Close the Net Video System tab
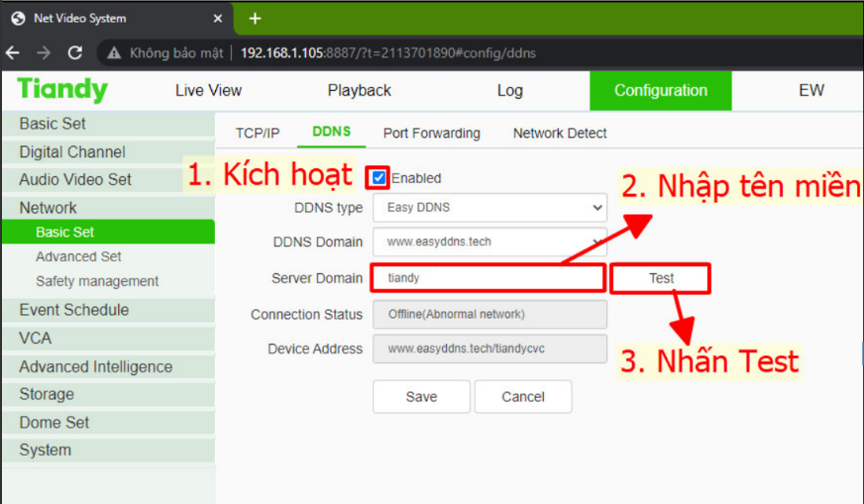Screen dimensions: 864x504 click(x=218, y=19)
